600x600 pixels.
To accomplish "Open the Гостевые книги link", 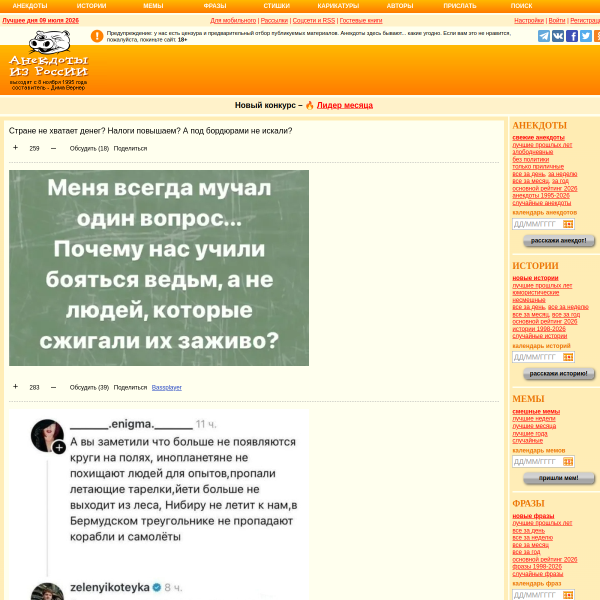I will pyautogui.click(x=361, y=21).
